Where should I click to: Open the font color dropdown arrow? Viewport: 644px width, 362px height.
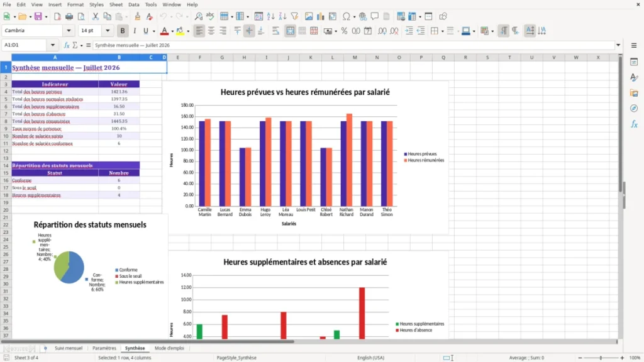[x=172, y=31]
